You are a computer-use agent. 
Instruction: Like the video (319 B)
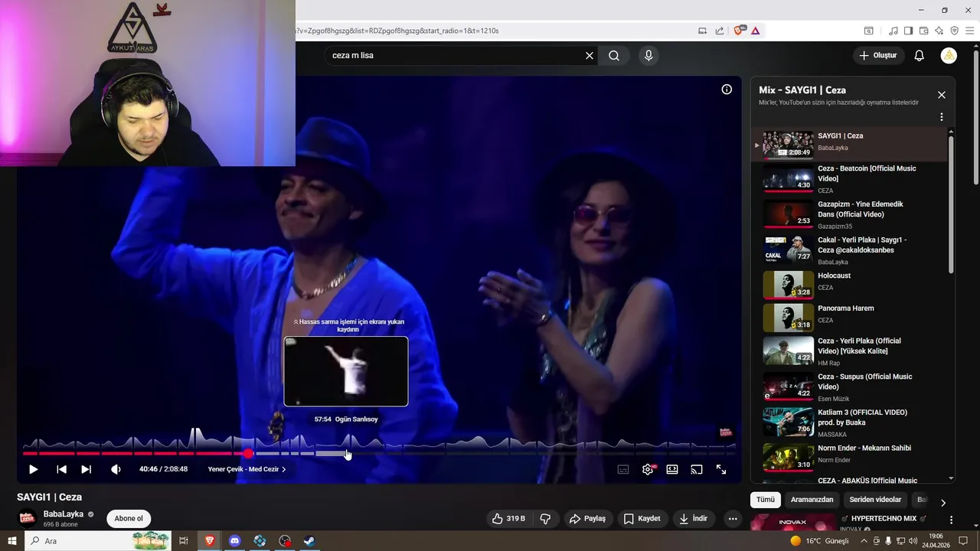[x=508, y=518]
